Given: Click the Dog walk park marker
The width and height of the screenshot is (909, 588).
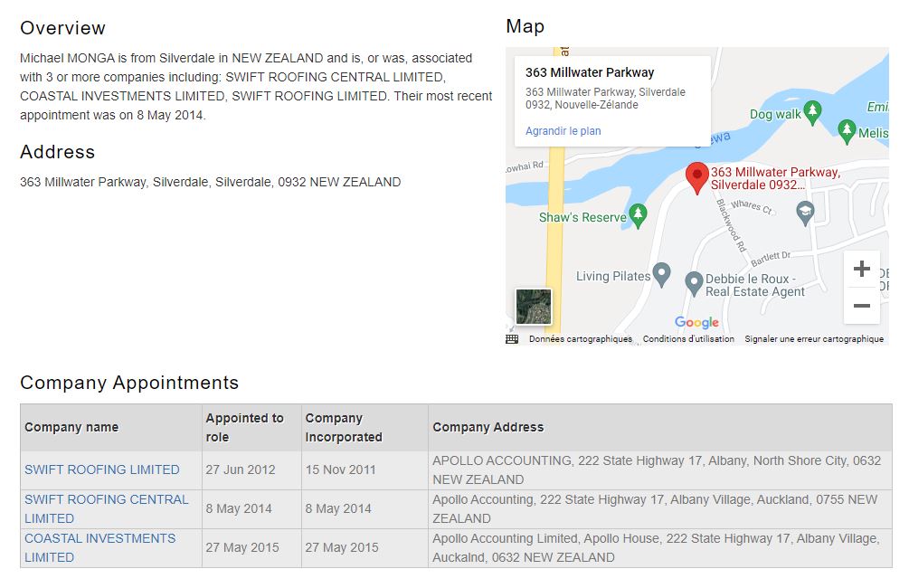Looking at the screenshot, I should point(812,112).
